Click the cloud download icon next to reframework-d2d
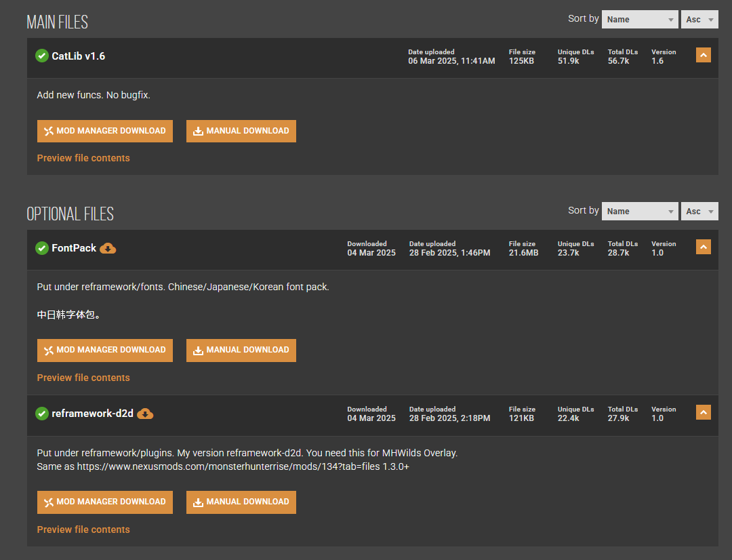The width and height of the screenshot is (732, 560). 145,414
